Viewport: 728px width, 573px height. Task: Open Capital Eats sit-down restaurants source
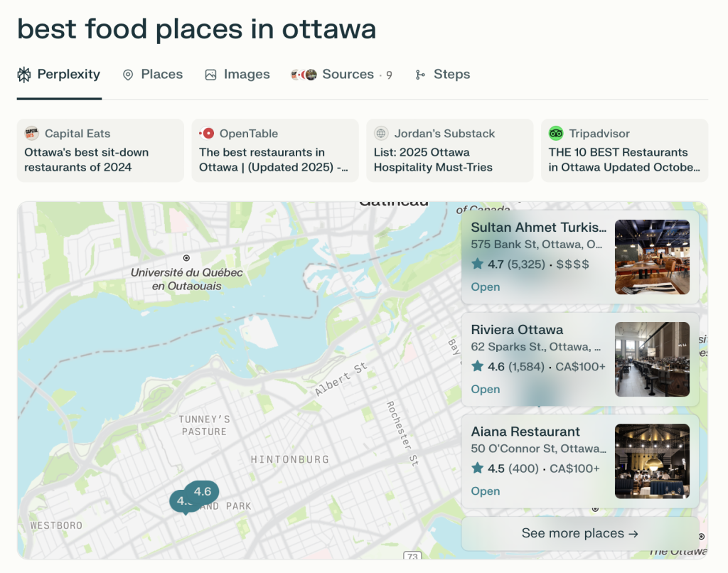pos(100,159)
